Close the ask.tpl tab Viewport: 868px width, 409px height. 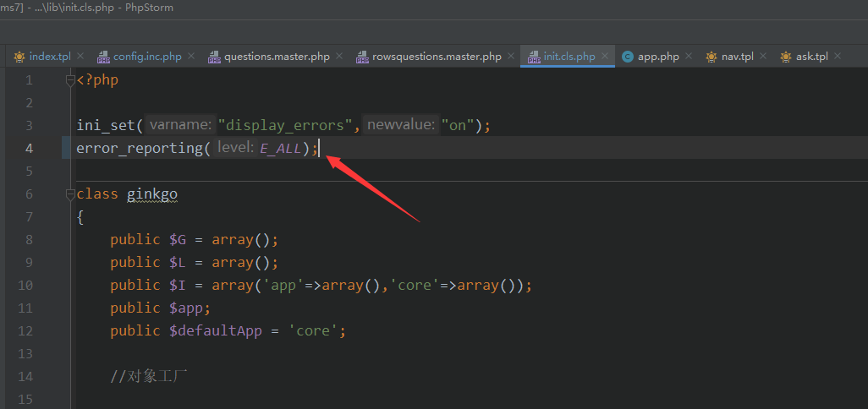[838, 57]
